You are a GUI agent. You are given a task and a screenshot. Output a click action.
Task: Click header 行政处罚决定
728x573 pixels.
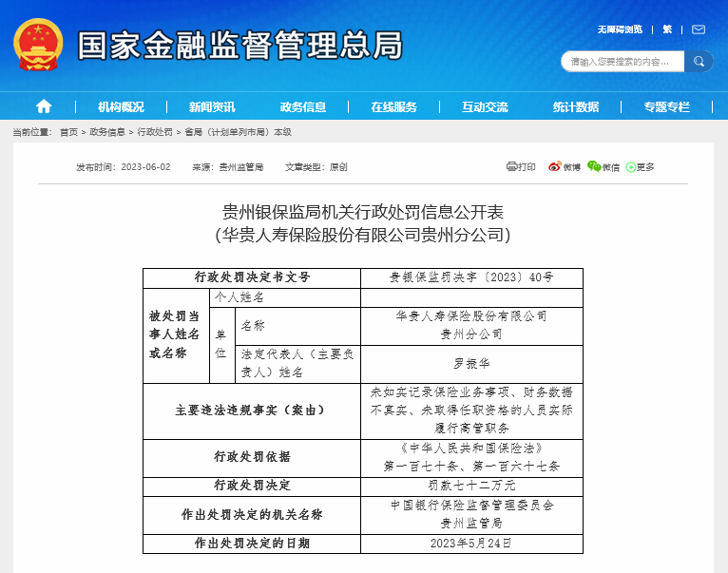(252, 486)
